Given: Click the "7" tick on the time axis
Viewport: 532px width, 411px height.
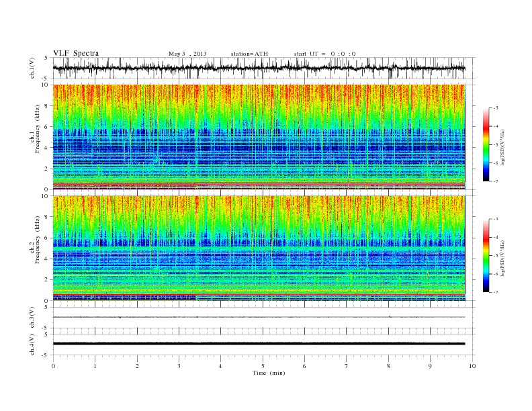Looking at the screenshot, I should 347,366.
